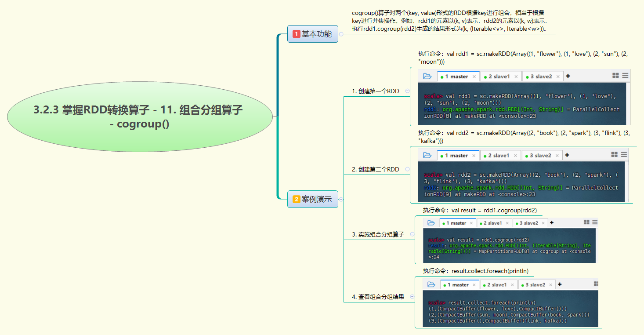Open folder icon in rdd1 terminal screenshot
The image size is (644, 335).
coord(427,76)
